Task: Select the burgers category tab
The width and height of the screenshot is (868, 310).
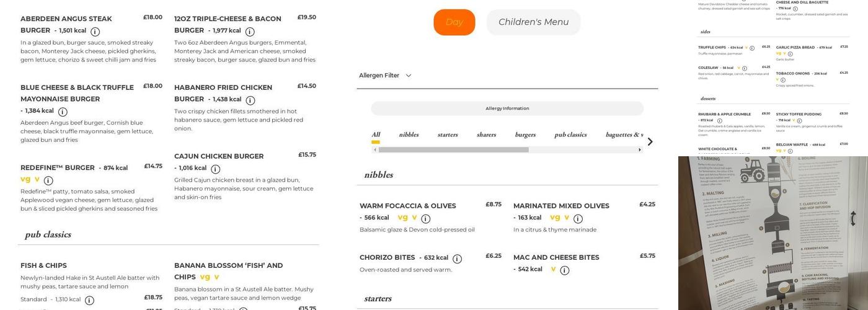Action: tap(525, 135)
